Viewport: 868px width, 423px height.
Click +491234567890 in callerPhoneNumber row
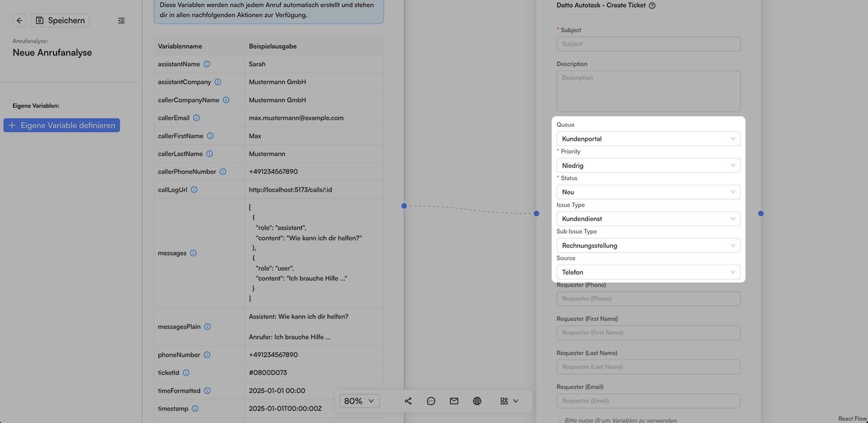[273, 172]
